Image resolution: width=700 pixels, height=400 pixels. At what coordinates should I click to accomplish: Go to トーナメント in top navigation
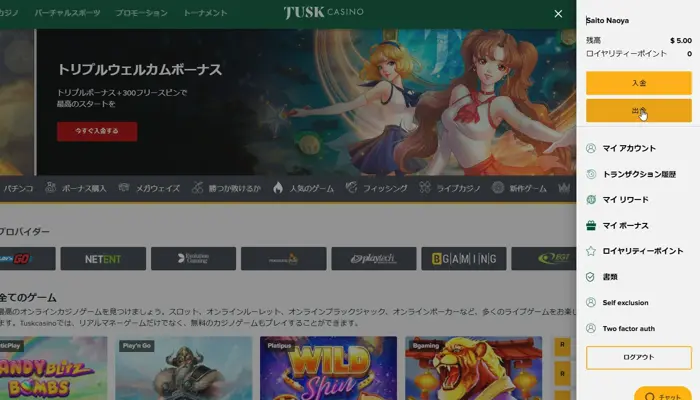(x=205, y=13)
